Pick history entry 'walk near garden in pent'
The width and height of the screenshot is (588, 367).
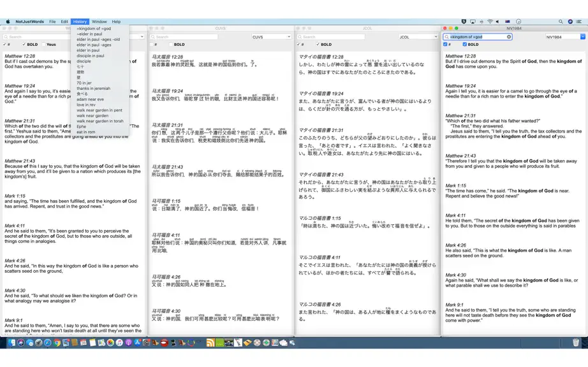99,110
